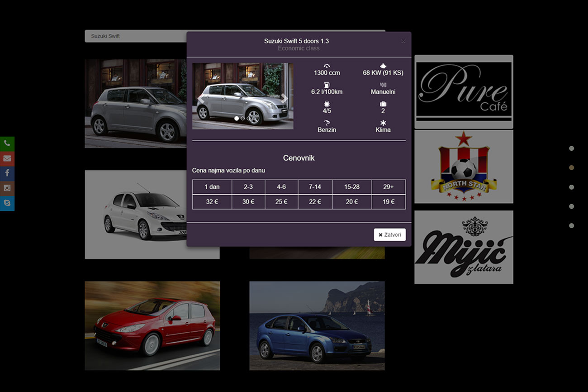Image resolution: width=588 pixels, height=392 pixels.
Task: Open the blue Ford Focus thumbnail
Action: pyautogui.click(x=317, y=326)
